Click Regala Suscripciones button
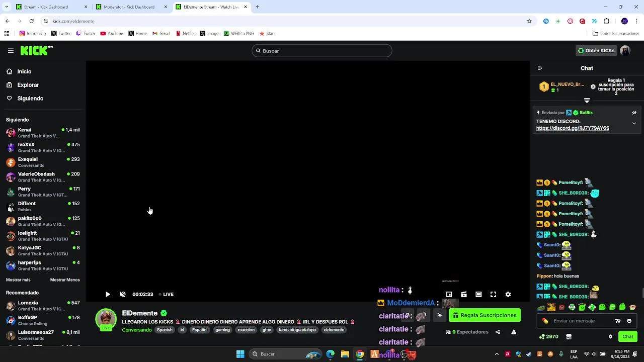The width and height of the screenshot is (644, 362). point(485,315)
